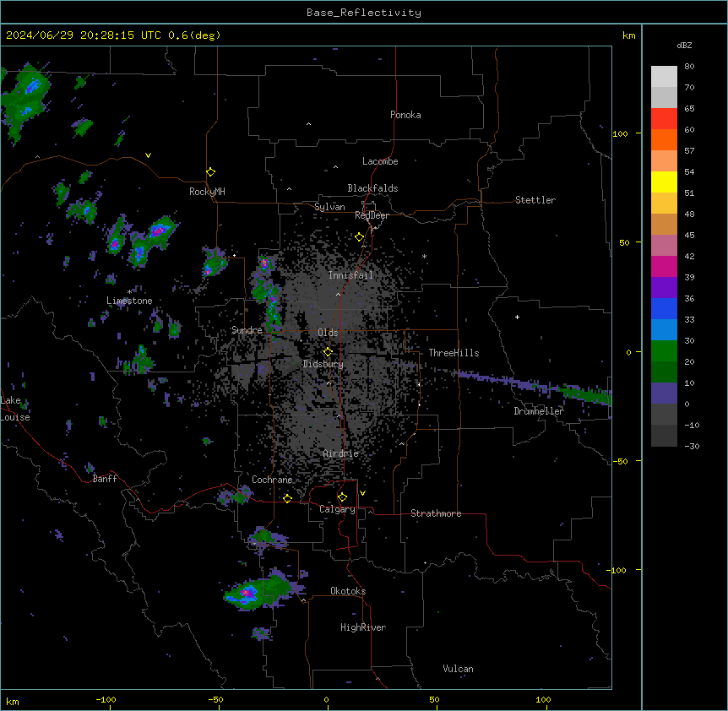Screen dimensions: 728x711
Task: Click the -100 tick label on vertical axis
Action: tap(617, 570)
